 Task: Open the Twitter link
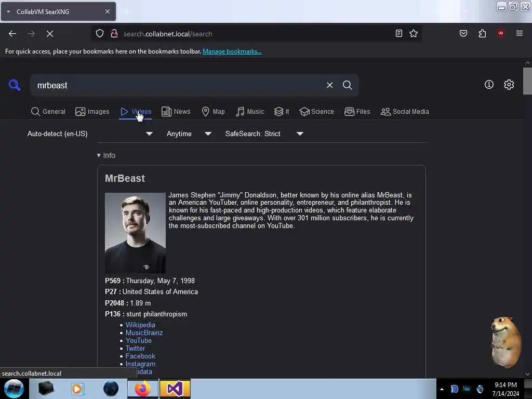(x=135, y=349)
